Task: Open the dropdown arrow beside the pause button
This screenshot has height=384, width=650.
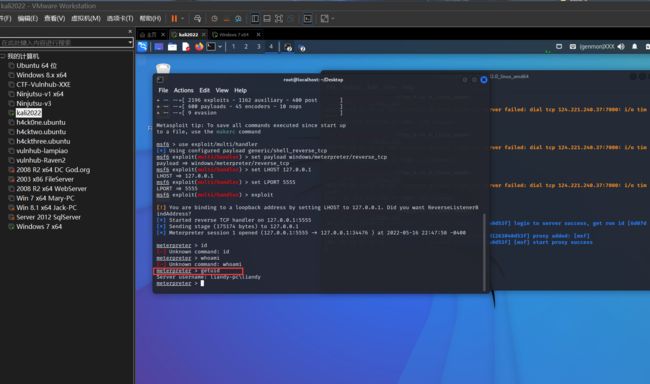Action: coord(182,19)
